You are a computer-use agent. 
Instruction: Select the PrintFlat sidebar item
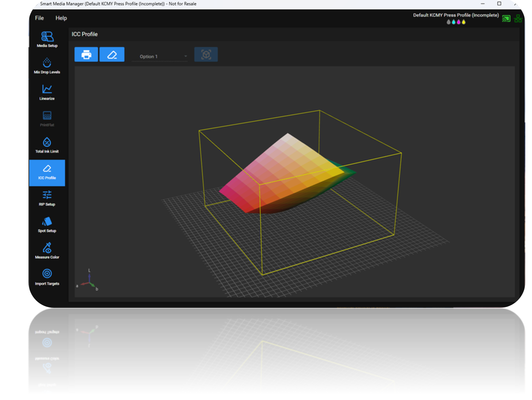point(47,119)
